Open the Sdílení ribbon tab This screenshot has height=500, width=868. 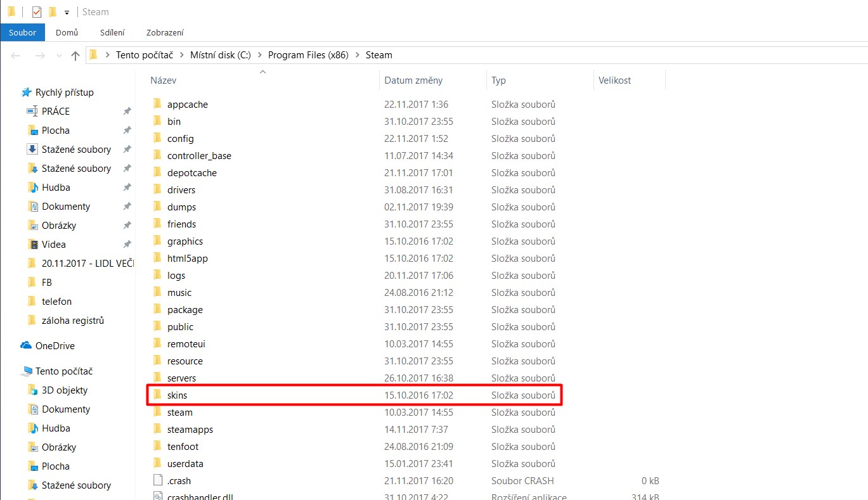(112, 32)
